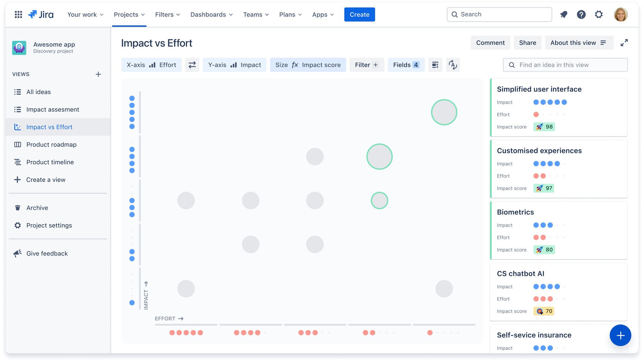Click the Project settings gear icon
The width and height of the screenshot is (644, 362).
click(18, 226)
